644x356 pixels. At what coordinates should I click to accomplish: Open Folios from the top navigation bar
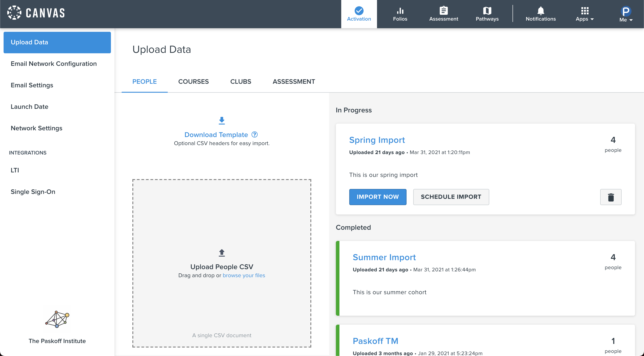[x=400, y=14]
